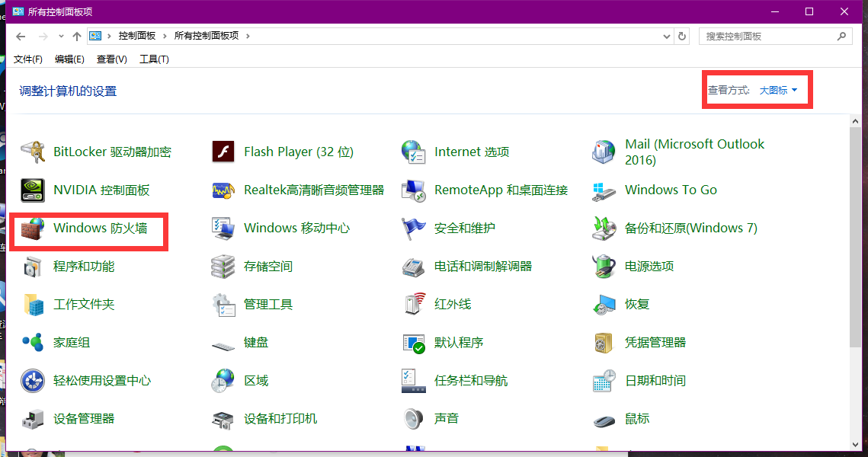
Task: Open Mail (Microsoft Outlook 2016) icon
Action: coord(604,152)
